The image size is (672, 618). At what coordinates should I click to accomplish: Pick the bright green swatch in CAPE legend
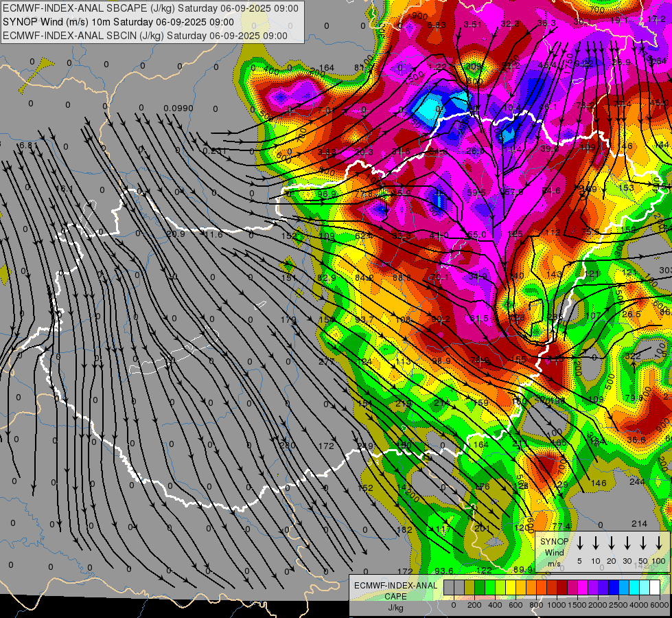[x=490, y=588]
